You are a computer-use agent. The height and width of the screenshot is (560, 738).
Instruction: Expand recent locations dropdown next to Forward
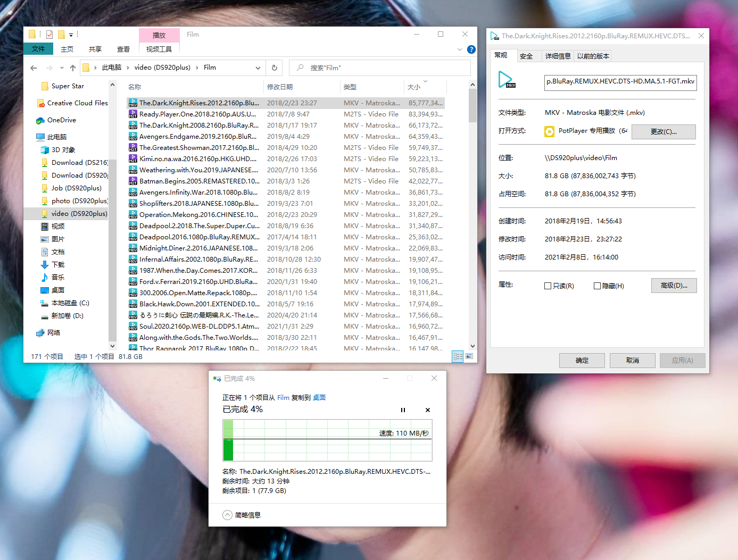(62, 68)
